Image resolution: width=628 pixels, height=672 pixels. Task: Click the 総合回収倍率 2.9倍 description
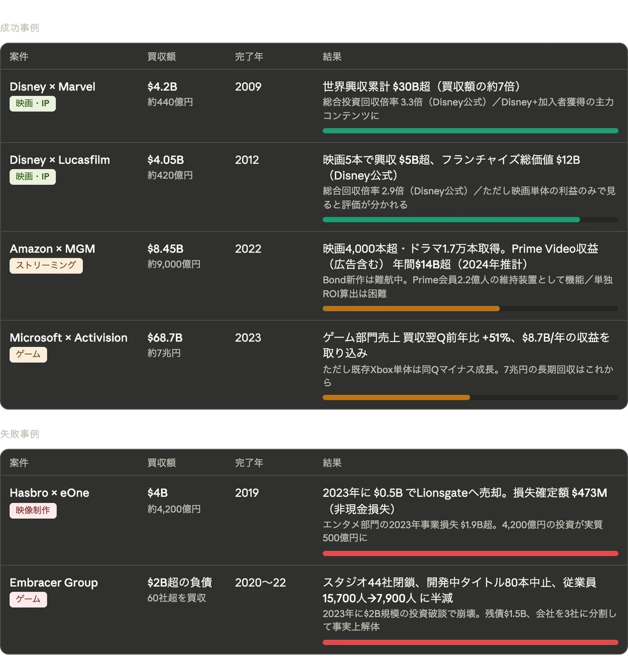469,198
